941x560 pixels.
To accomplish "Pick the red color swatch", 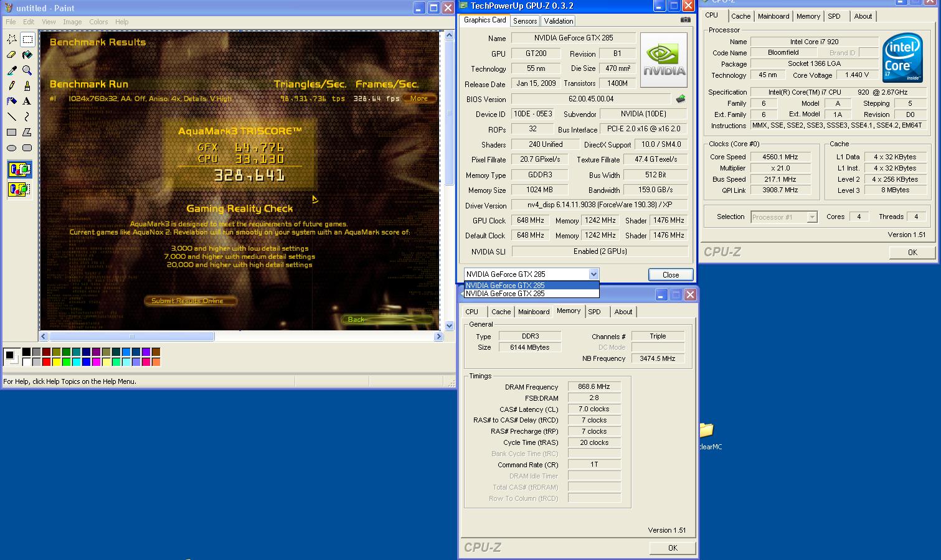I will 46,362.
